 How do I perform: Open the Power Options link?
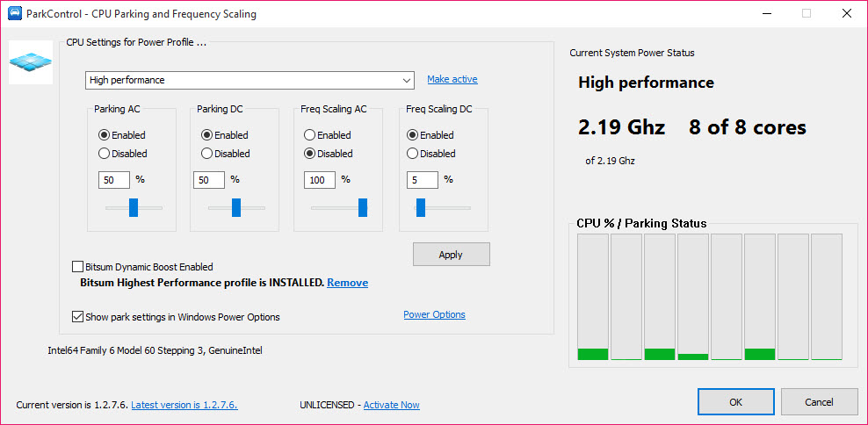(x=434, y=314)
